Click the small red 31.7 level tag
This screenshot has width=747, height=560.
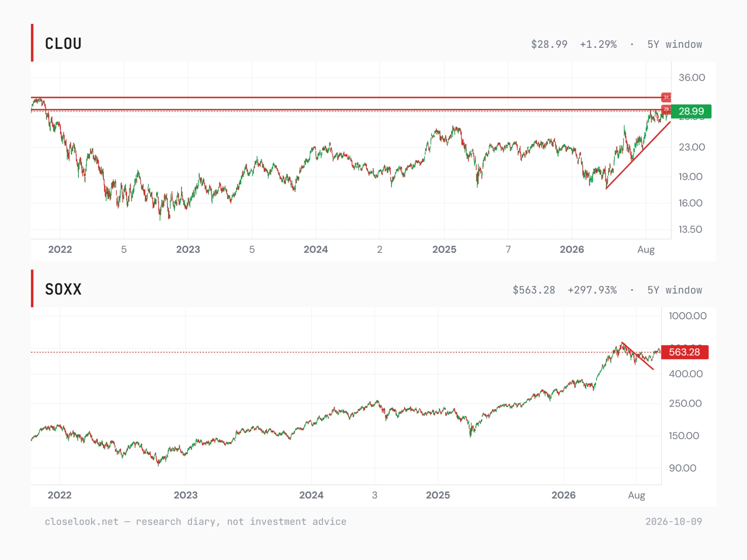pyautogui.click(x=666, y=97)
